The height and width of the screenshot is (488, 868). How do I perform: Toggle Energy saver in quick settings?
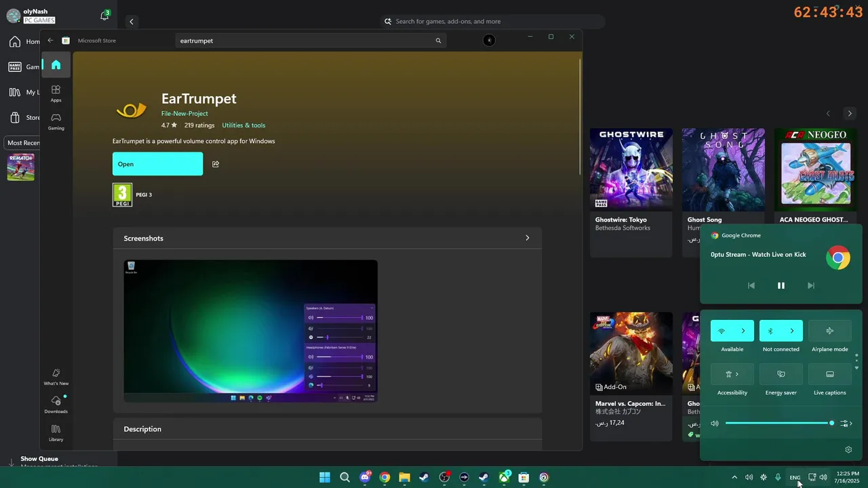[x=781, y=374]
